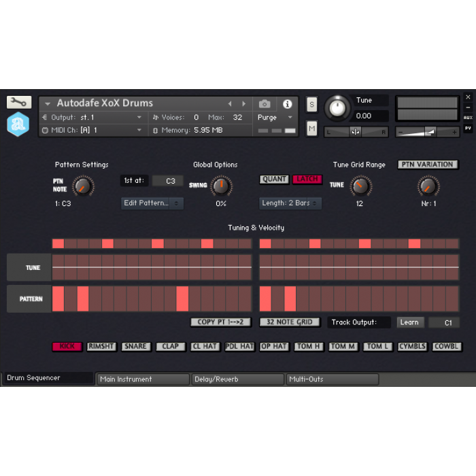Select the SNARE drum track
476x476 pixels.
click(x=136, y=347)
